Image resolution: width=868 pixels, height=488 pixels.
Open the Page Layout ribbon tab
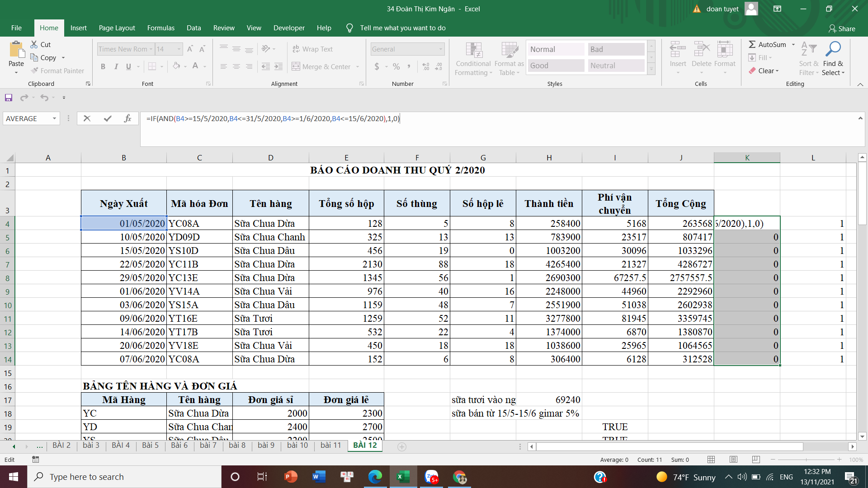point(117,28)
